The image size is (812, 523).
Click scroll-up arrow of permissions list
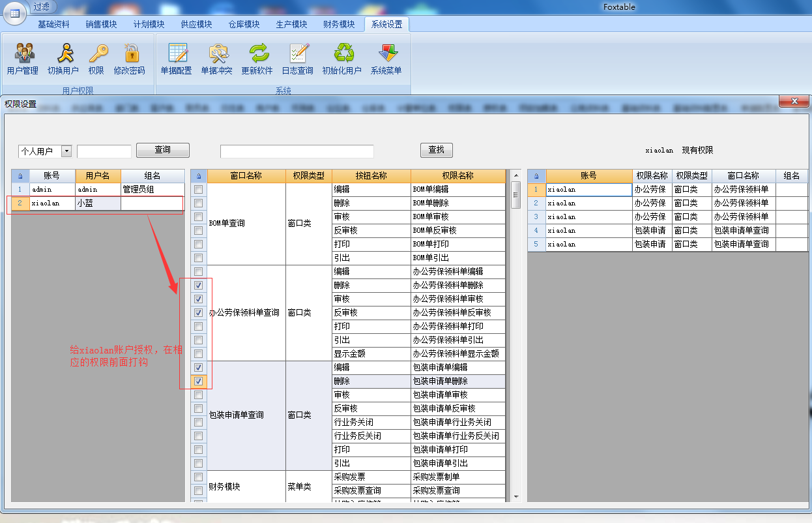click(x=516, y=175)
